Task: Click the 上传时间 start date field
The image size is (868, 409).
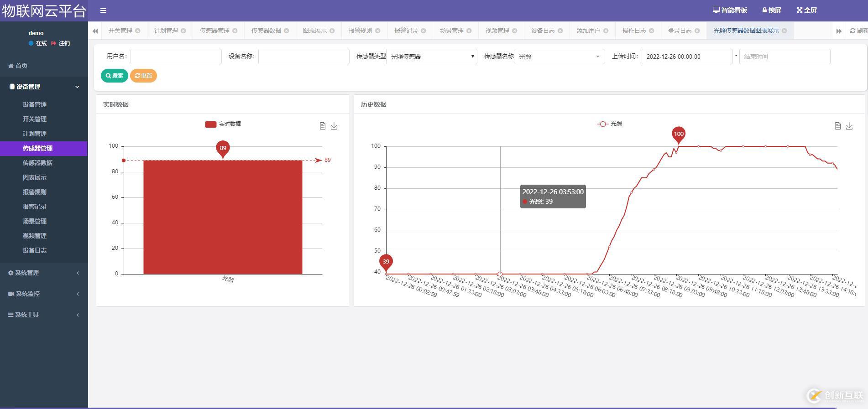Action: (x=687, y=57)
